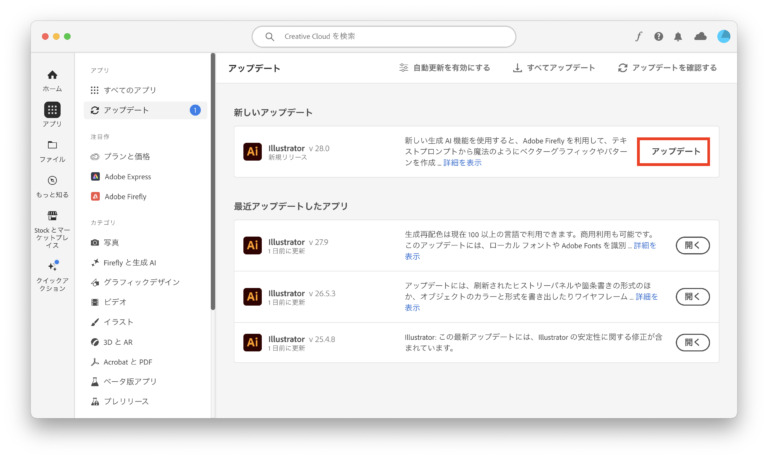Select ビデオ category
Viewport: 768px width, 459px height.
point(145,302)
